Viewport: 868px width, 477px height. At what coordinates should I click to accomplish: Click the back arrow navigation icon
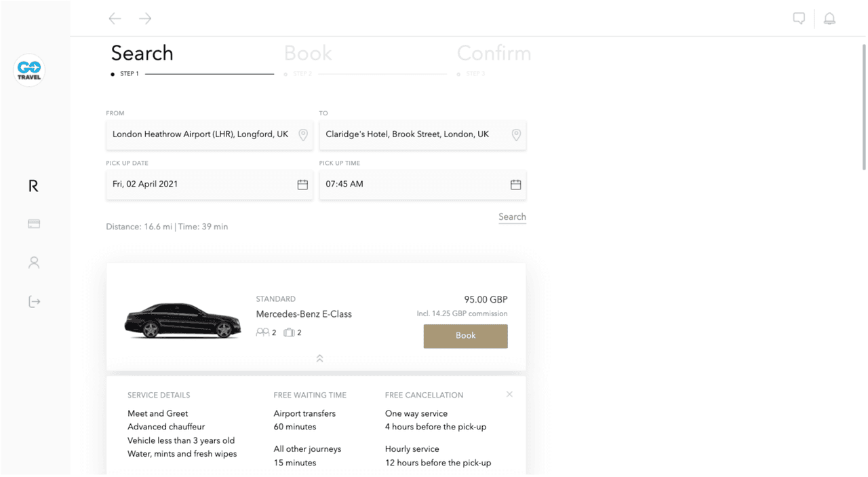pos(115,18)
